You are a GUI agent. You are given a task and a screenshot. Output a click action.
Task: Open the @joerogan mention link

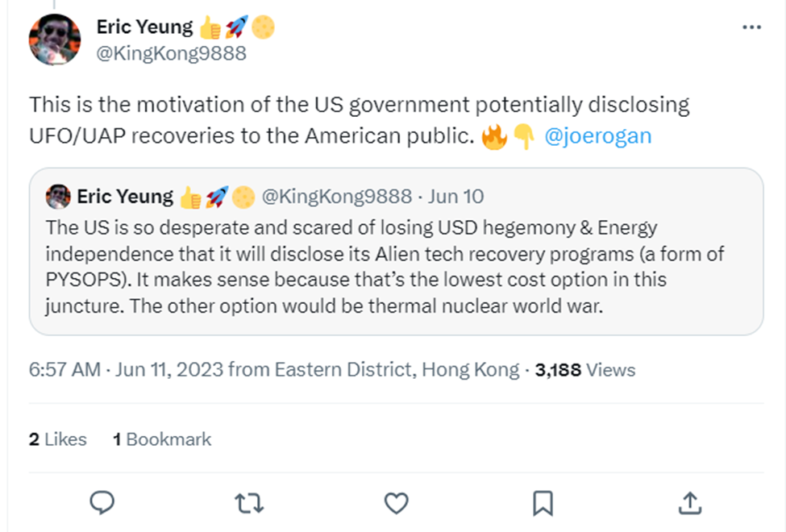597,135
